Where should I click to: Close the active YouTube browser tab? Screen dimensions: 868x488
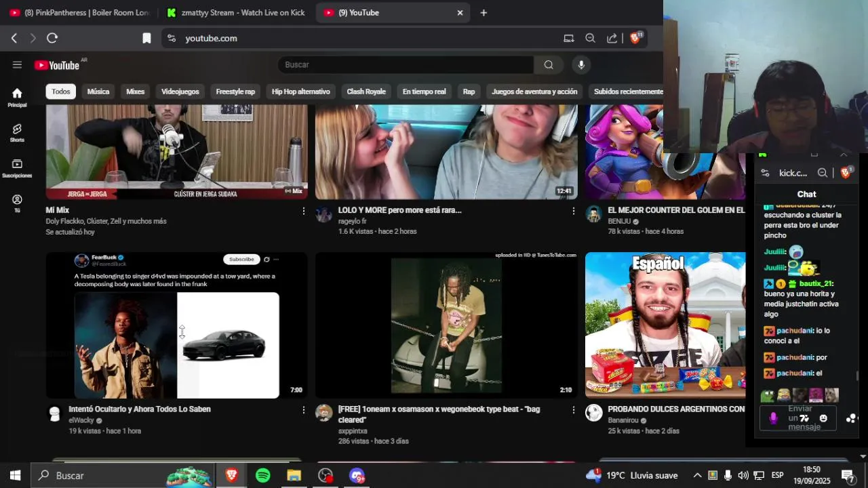click(x=460, y=13)
